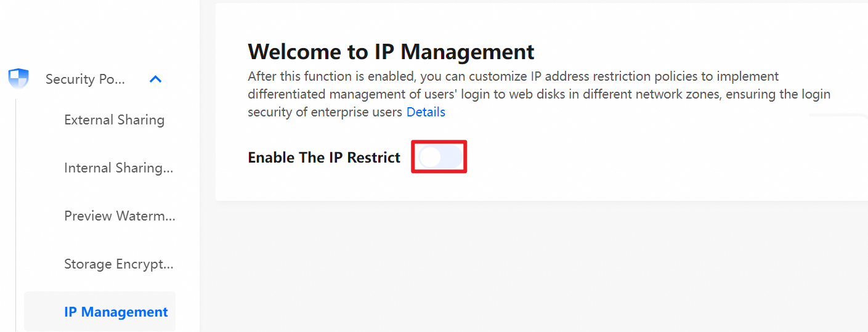Click "enterprise users" text before Details
The width and height of the screenshot is (868, 332).
pyautogui.click(x=356, y=112)
